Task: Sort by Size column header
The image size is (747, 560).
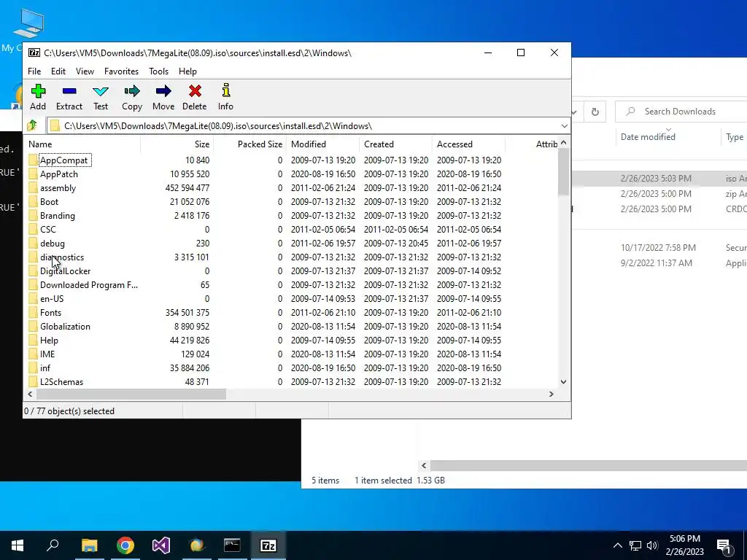Action: pyautogui.click(x=177, y=144)
